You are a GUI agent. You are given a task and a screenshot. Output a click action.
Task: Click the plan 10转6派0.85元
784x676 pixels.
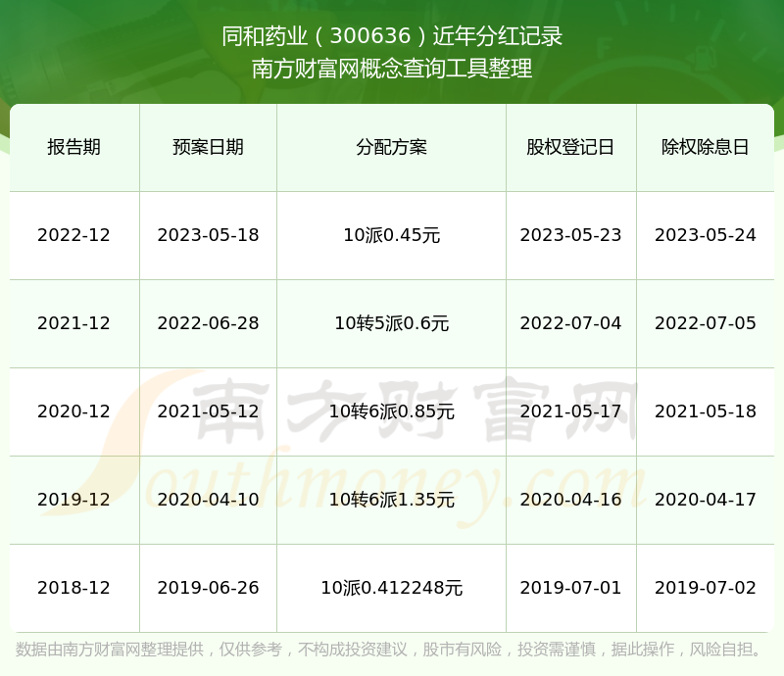click(x=391, y=411)
